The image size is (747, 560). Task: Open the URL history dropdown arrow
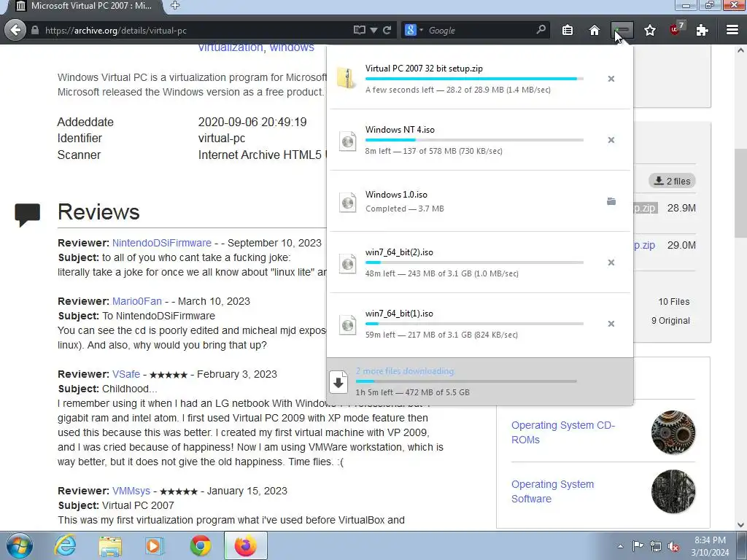(373, 31)
